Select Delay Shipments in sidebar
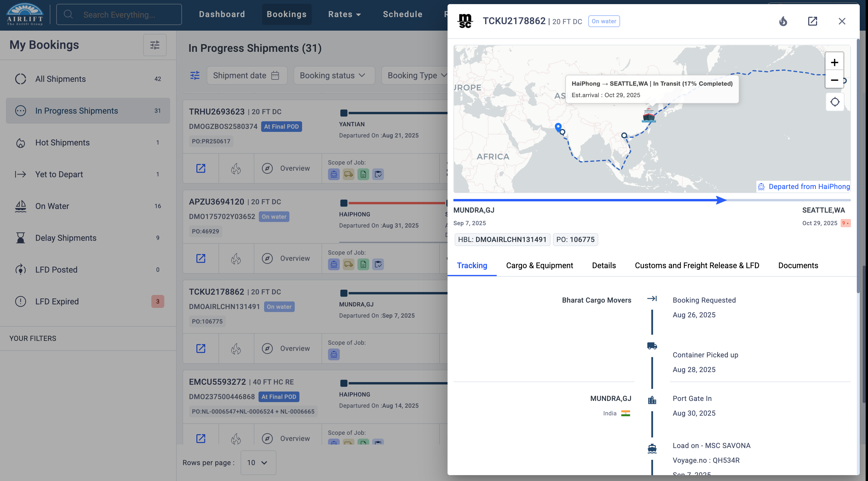 tap(66, 238)
